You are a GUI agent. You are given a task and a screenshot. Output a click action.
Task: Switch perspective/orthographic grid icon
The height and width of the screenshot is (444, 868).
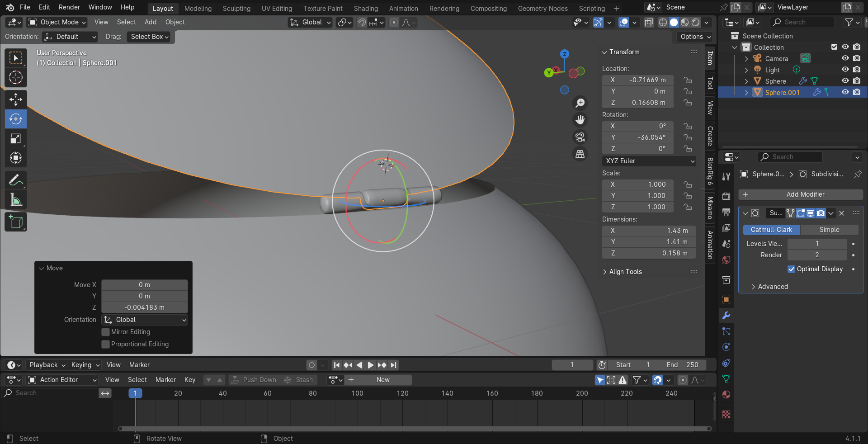point(580,154)
